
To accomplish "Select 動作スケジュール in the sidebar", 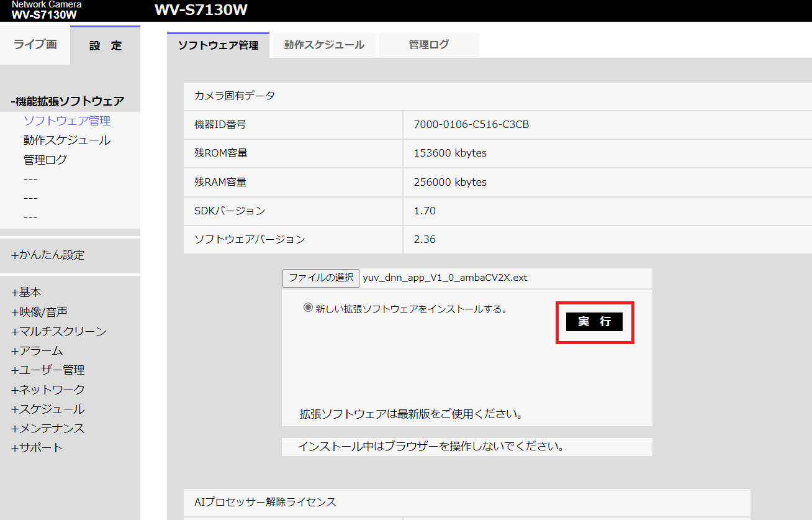I will [x=67, y=140].
